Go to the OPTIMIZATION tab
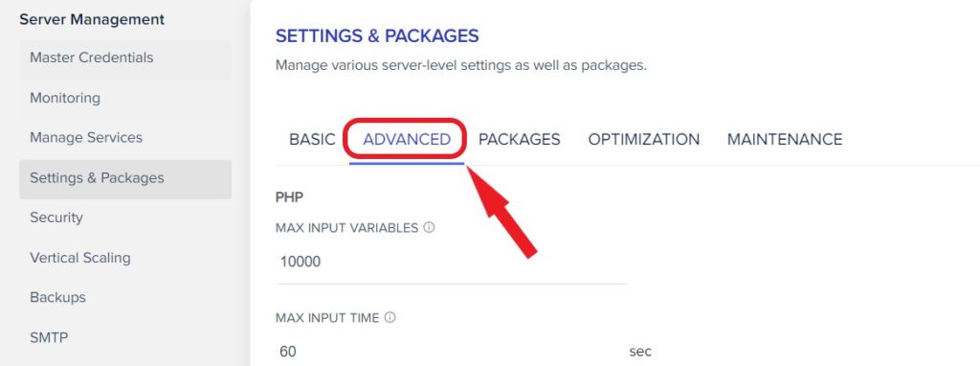The image size is (980, 366). [644, 139]
